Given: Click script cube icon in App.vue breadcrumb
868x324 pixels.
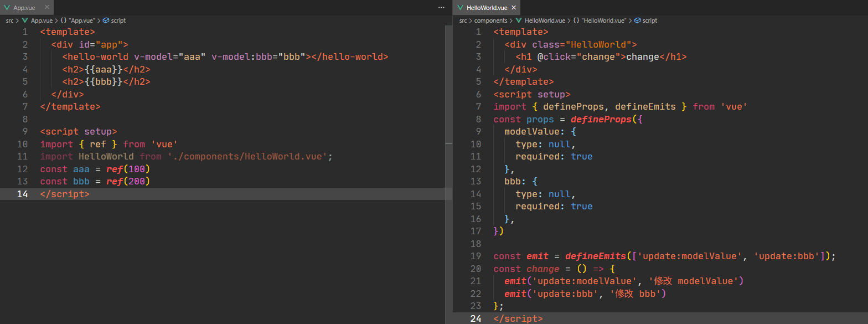Looking at the screenshot, I should click(x=106, y=20).
